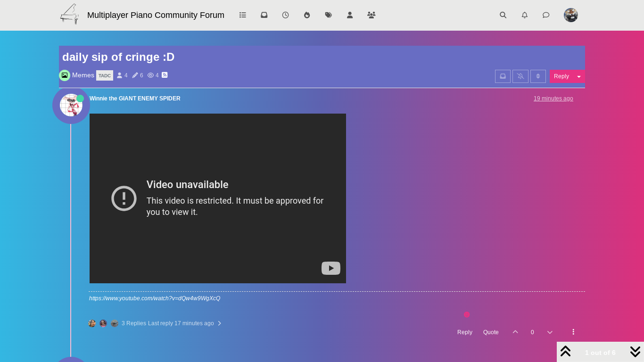The height and width of the screenshot is (362, 644).
Task: Open the Unread inbox icon in navbar
Action: coord(264,15)
